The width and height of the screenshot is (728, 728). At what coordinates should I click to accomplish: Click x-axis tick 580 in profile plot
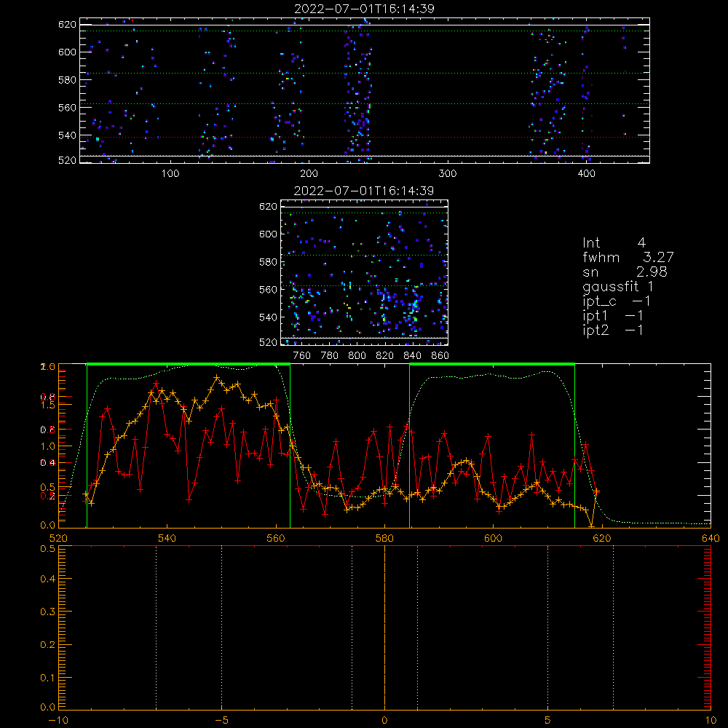point(384,538)
